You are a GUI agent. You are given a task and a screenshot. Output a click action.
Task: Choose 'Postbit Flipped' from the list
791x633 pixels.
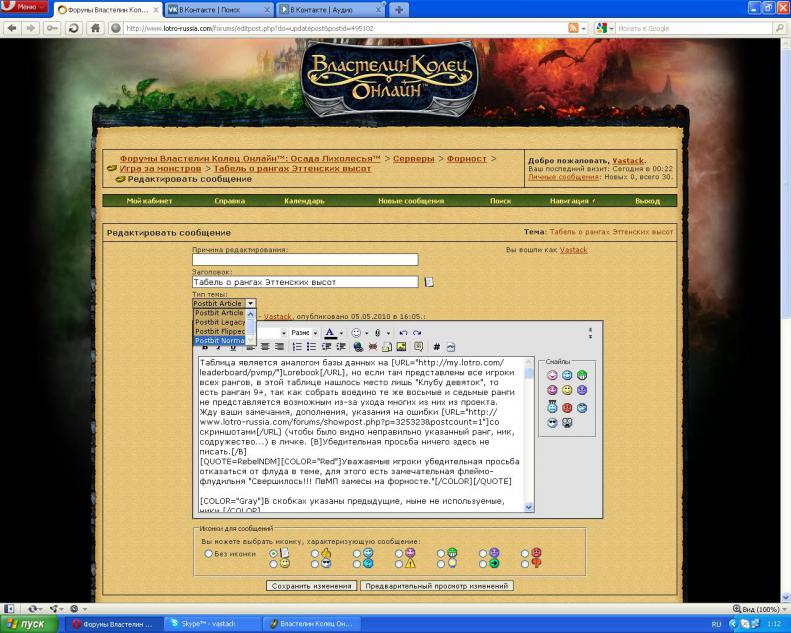(220, 331)
